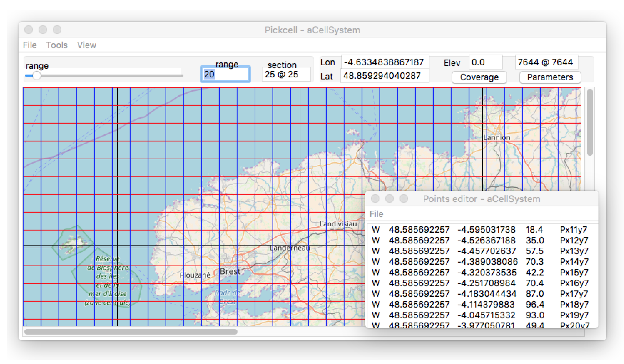
Task: Click the Elev field showing 0.0
Action: click(x=486, y=62)
